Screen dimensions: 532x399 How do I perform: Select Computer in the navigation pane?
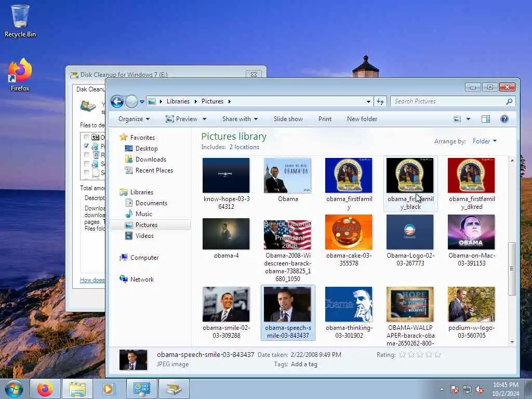pos(144,258)
